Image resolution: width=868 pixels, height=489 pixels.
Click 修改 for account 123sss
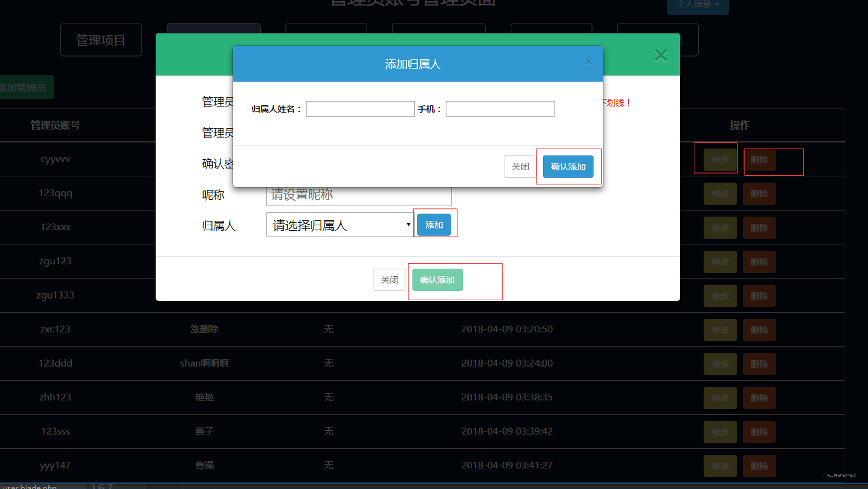[720, 432]
